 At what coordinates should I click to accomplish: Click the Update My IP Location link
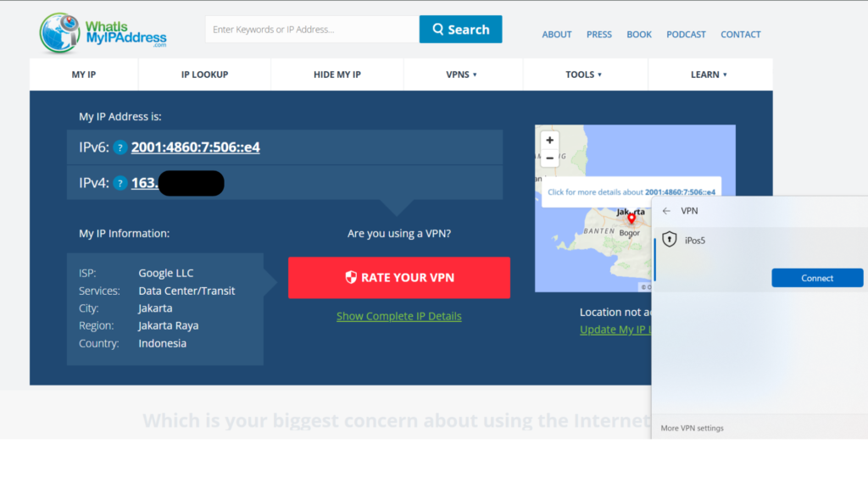click(615, 330)
